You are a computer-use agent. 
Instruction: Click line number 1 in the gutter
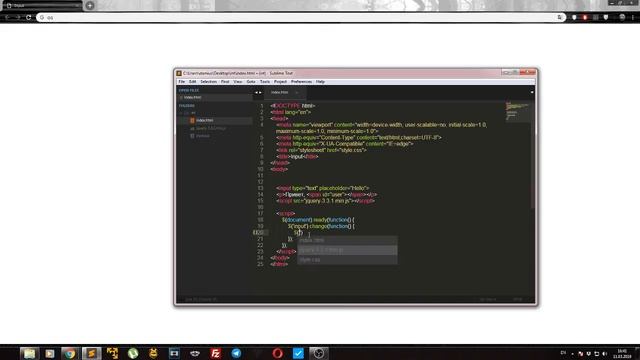[x=262, y=106]
